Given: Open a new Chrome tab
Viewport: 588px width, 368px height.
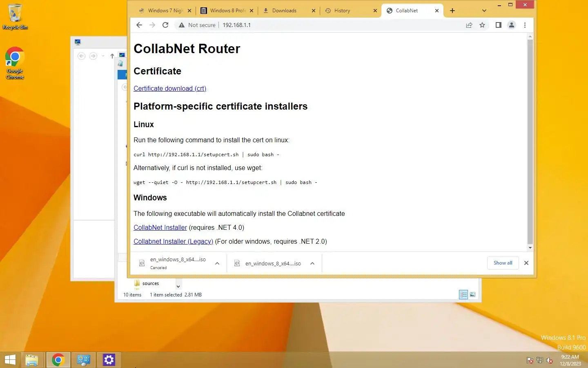Looking at the screenshot, I should (x=452, y=11).
